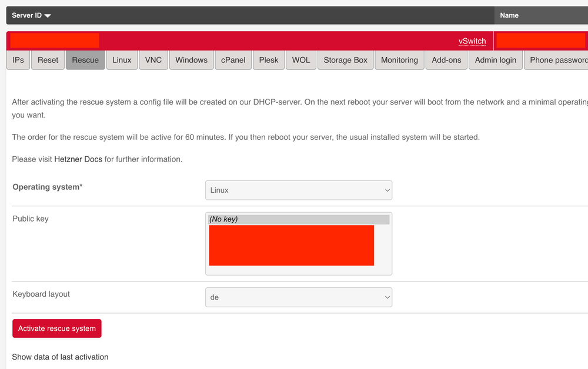588x369 pixels.
Task: Expand the Operating system dropdown
Action: 298,190
